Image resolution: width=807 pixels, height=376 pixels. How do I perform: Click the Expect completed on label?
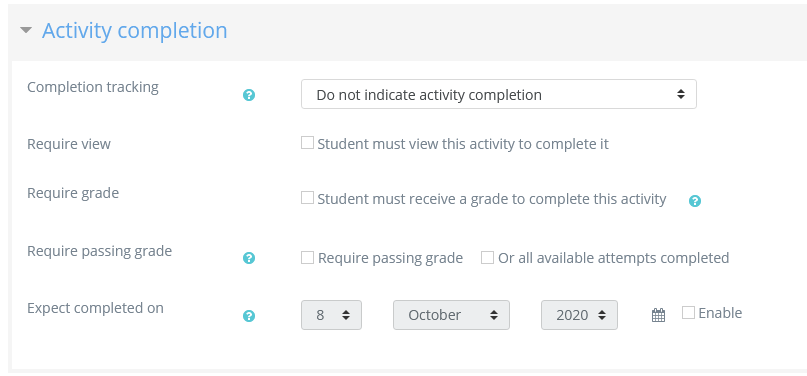click(x=95, y=308)
